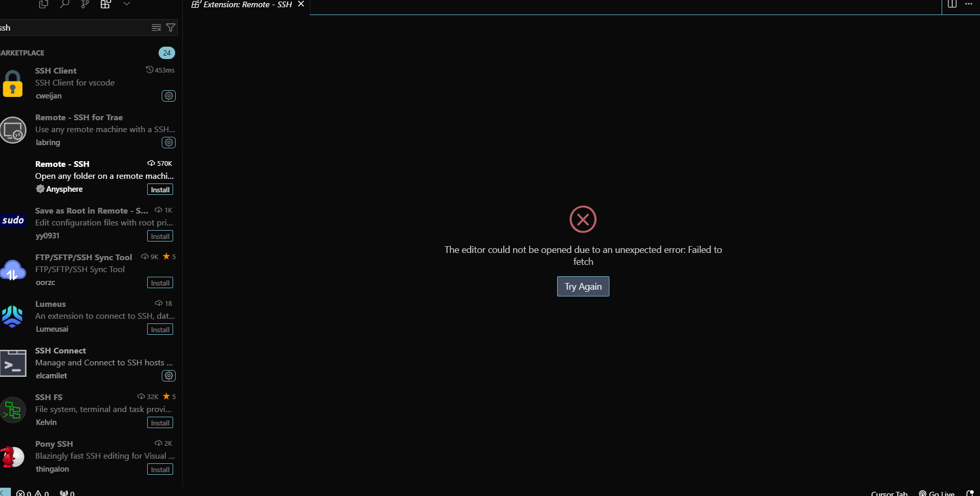Image resolution: width=980 pixels, height=496 pixels.
Task: Click the Pony SSH logo icon
Action: [x=12, y=457]
